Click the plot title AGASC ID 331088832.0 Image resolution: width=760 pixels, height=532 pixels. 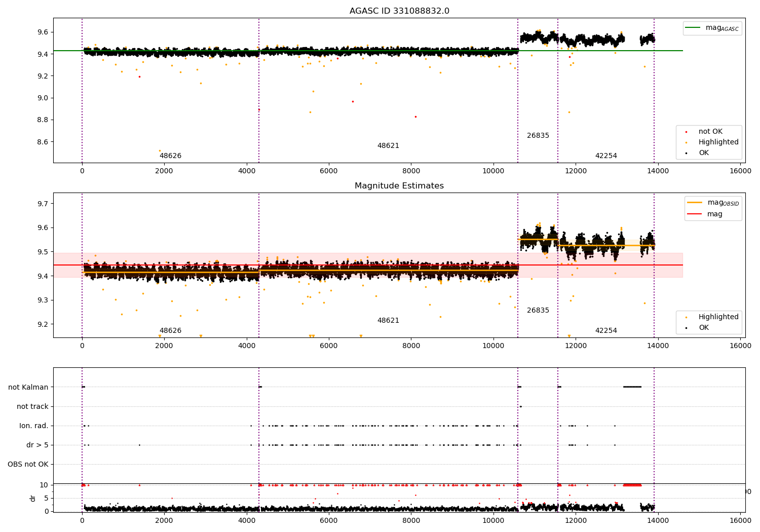coord(399,11)
